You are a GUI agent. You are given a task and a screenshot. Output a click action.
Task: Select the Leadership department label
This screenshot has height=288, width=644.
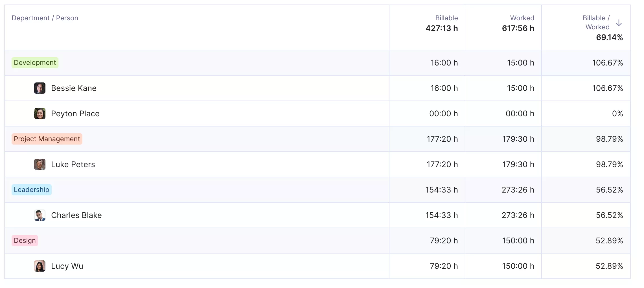[31, 190]
